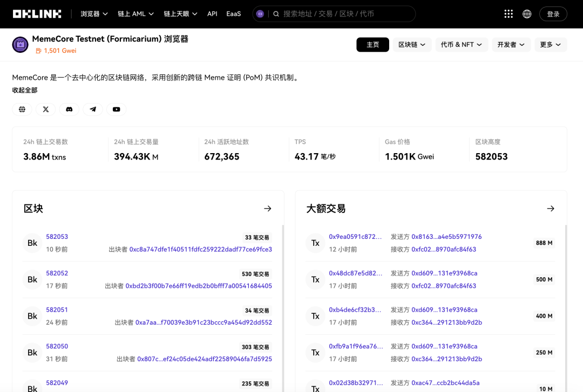
Task: Open the apps grid icon
Action: tap(509, 13)
